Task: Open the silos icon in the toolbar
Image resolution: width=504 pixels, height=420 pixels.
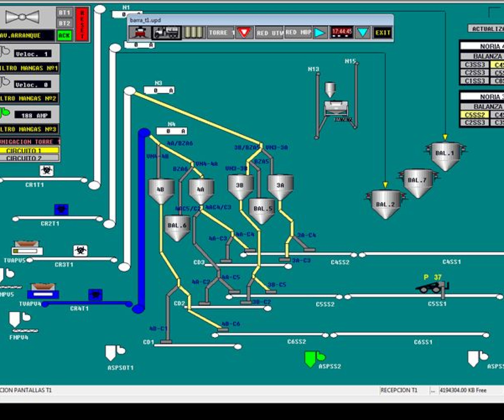Action: click(x=194, y=33)
